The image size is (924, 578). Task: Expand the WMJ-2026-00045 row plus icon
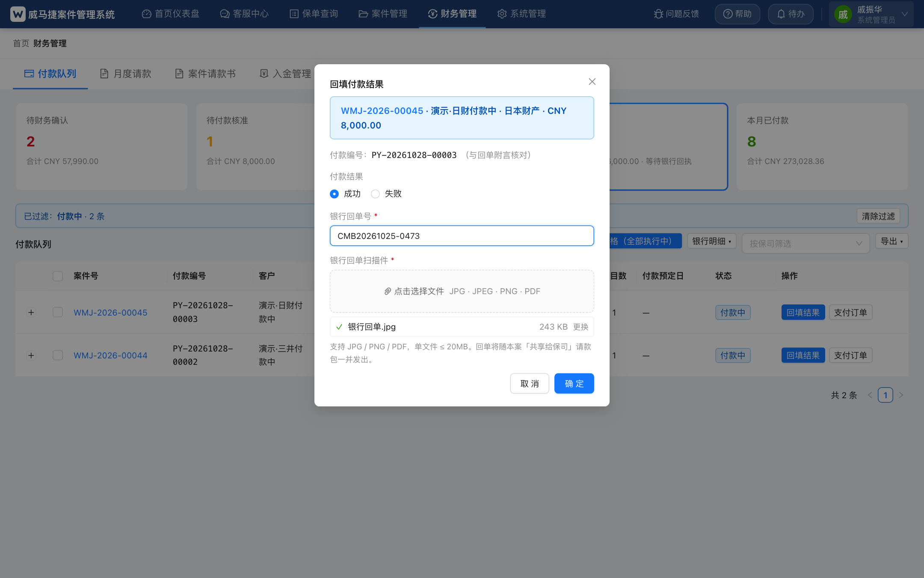[31, 313]
